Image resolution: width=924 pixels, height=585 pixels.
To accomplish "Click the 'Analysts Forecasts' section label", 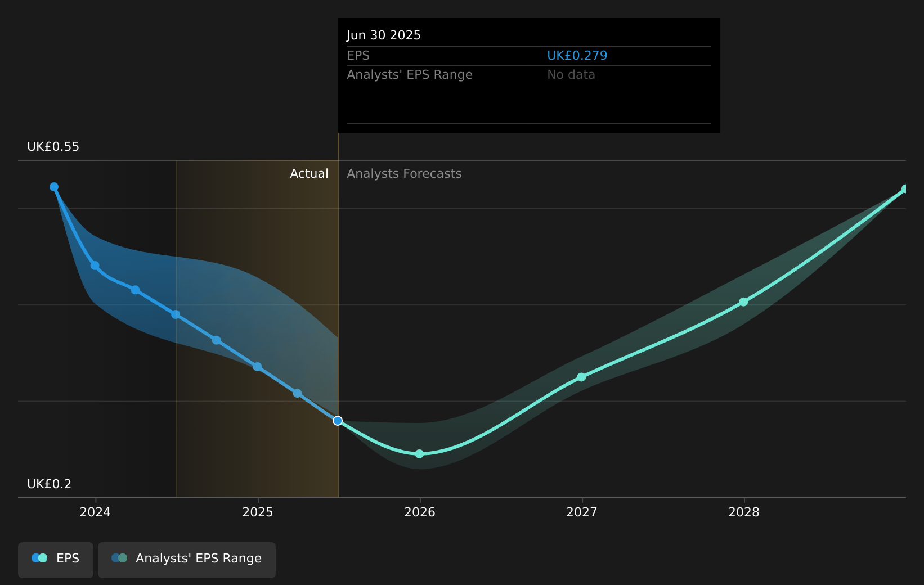I will (x=404, y=174).
